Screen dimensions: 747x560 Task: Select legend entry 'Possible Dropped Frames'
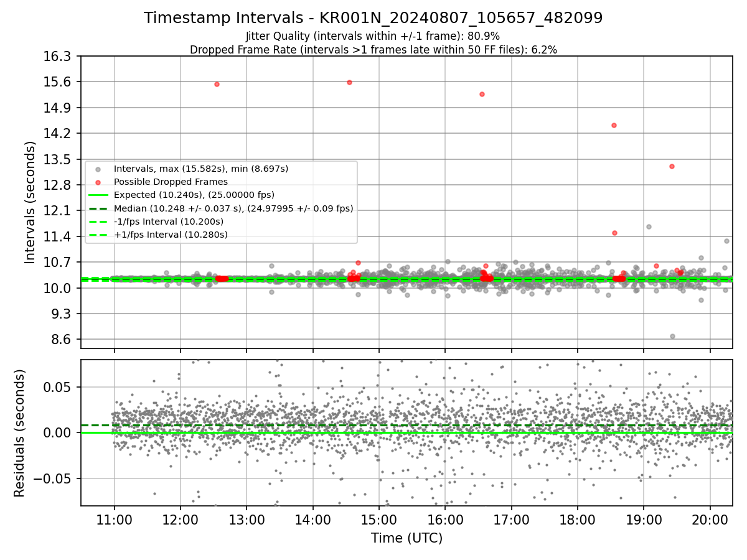171,182
